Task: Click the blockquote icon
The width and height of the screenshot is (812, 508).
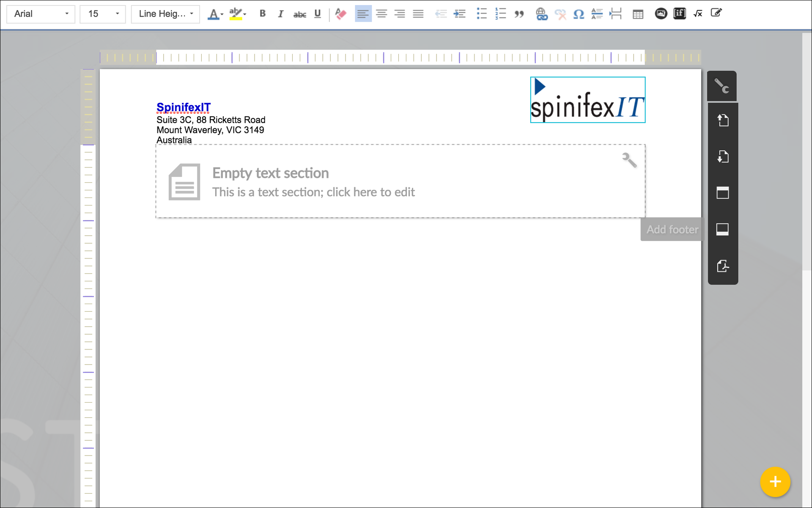Action: coord(519,14)
